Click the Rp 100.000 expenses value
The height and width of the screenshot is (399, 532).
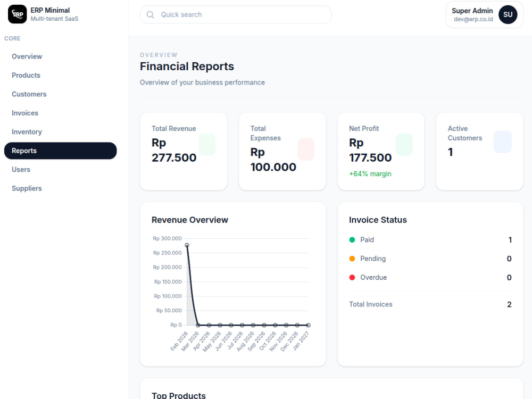pos(273,160)
